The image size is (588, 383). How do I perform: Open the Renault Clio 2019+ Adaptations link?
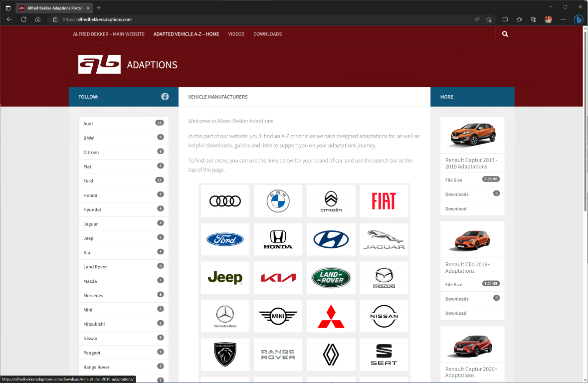[x=468, y=267]
